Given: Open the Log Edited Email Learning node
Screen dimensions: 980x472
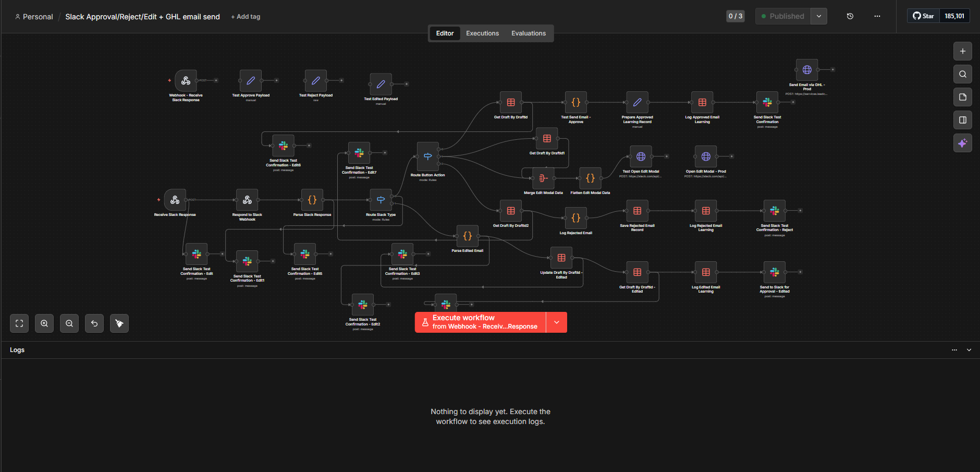Looking at the screenshot, I should pyautogui.click(x=706, y=272).
